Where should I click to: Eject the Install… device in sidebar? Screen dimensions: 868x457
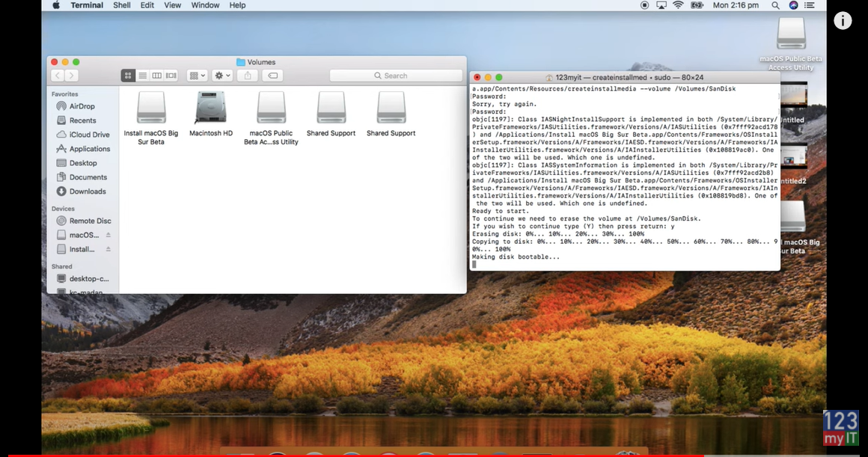pos(109,250)
